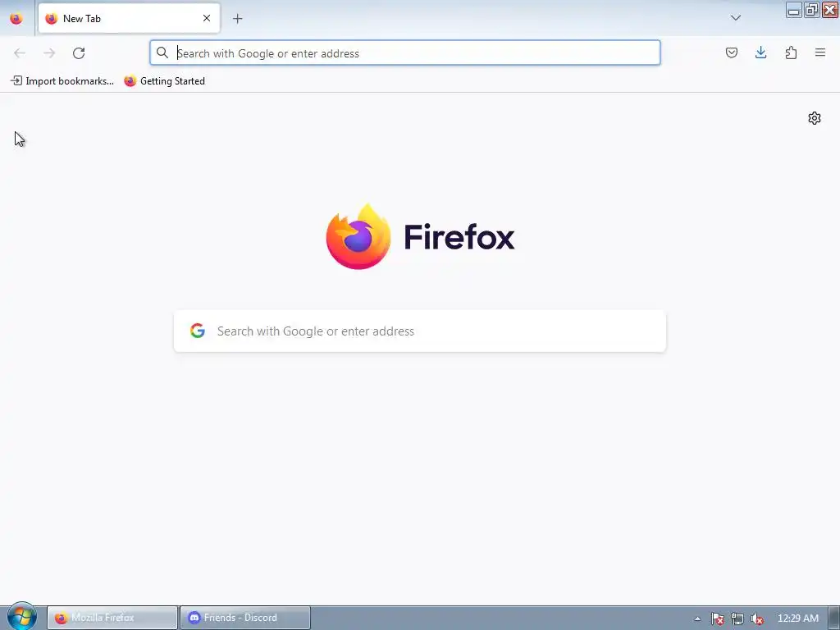Personalize new tab with gear icon

[815, 118]
